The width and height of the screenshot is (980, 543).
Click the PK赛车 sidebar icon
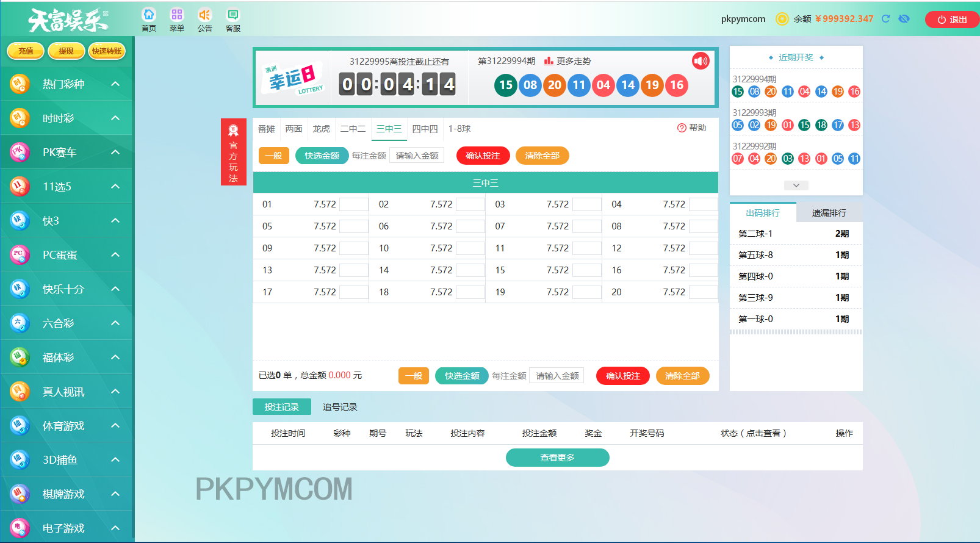click(20, 152)
